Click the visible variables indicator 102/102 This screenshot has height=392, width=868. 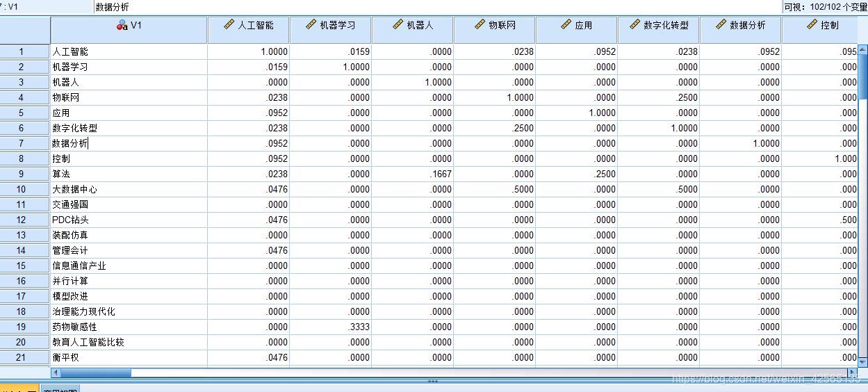[825, 7]
